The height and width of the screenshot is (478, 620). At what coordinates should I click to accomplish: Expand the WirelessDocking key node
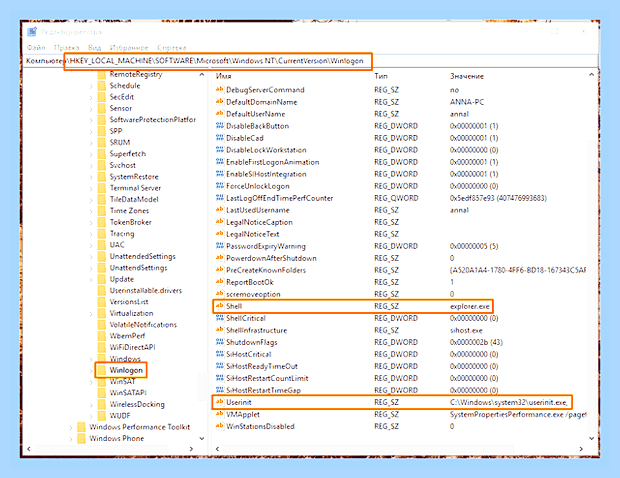[x=91, y=404]
